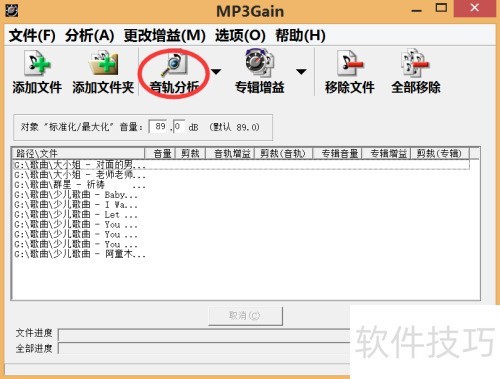Click the Album Volume (专辑音量) column header
This screenshot has height=379, width=500.
[337, 153]
